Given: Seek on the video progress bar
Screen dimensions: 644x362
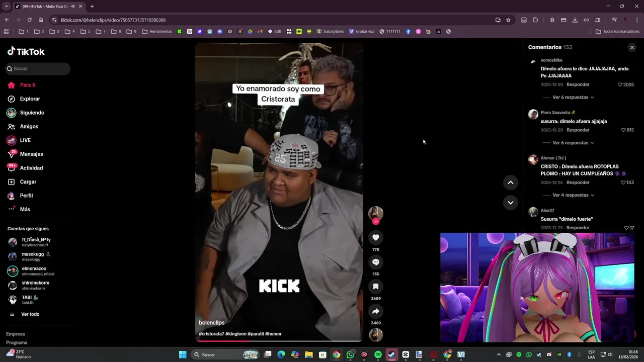Looking at the screenshot, I should tap(279, 341).
